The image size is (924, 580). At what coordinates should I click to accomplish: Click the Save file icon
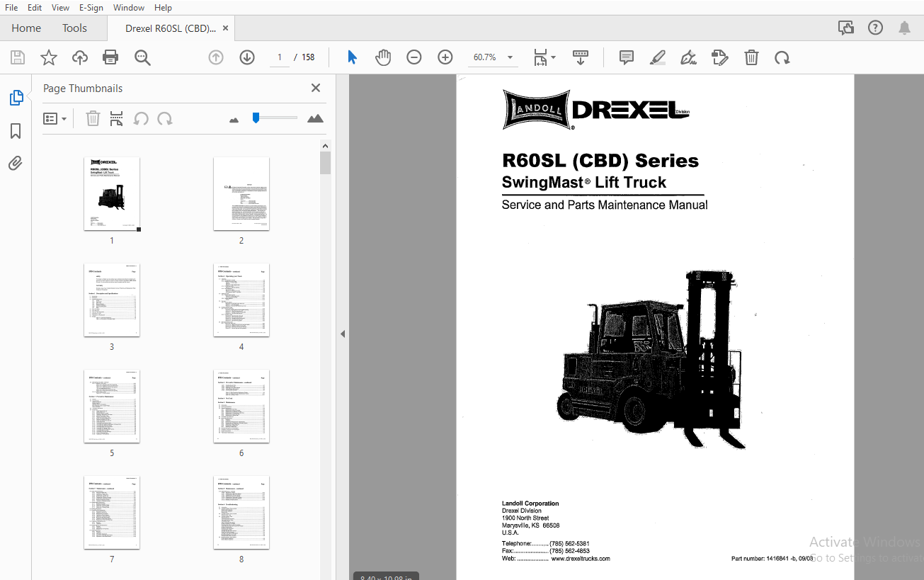(x=18, y=57)
